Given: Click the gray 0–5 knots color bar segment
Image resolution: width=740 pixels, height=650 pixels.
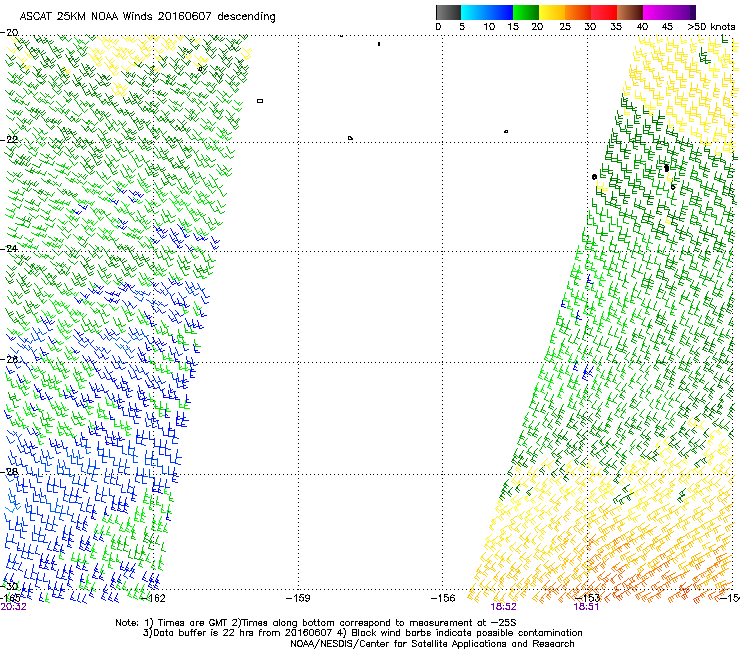Looking at the screenshot, I should tap(448, 12).
